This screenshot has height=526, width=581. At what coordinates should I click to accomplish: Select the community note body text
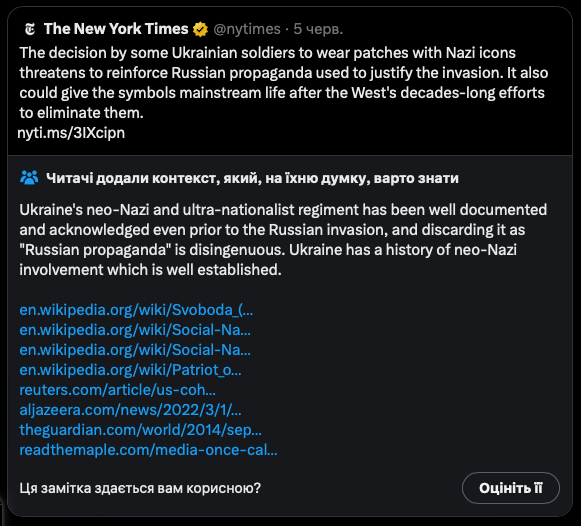click(283, 240)
